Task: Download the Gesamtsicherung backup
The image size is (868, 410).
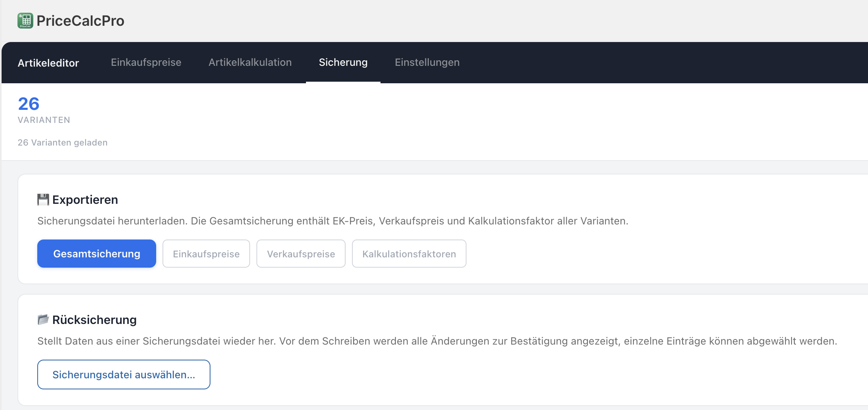Action: click(x=97, y=253)
